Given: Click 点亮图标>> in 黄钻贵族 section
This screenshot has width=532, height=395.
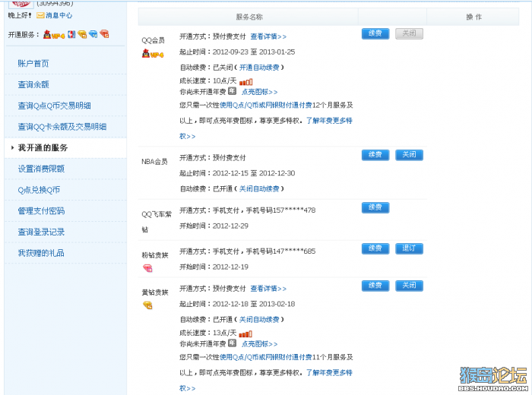Looking at the screenshot, I should click(x=259, y=344).
